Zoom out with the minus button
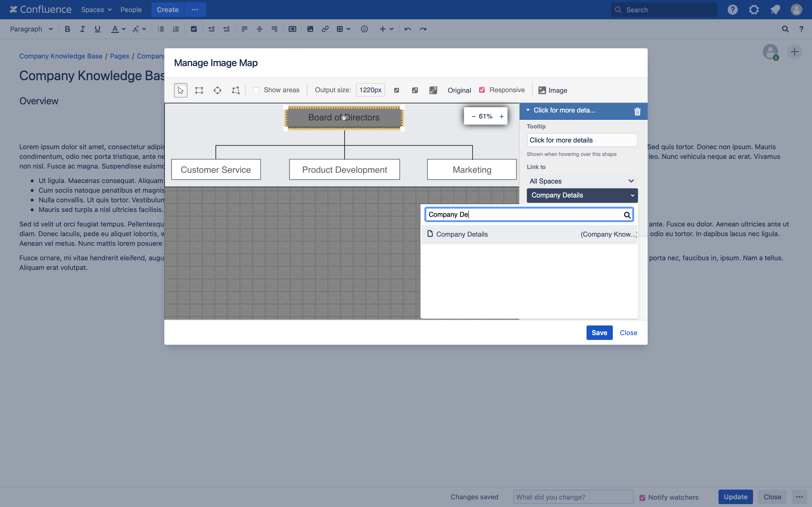812x507 pixels. (x=473, y=116)
